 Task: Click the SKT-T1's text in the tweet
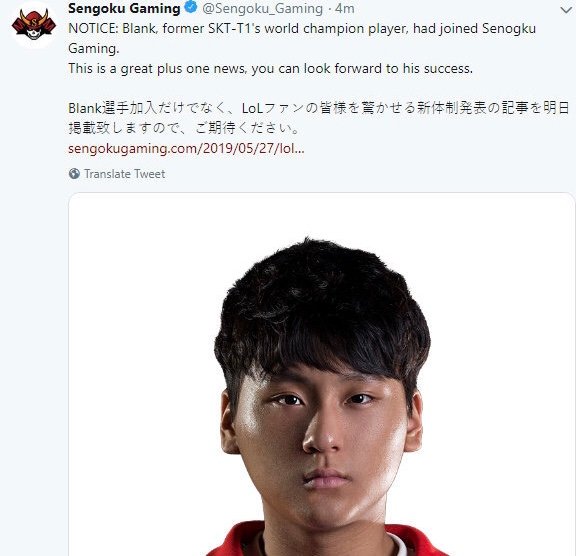pos(234,29)
